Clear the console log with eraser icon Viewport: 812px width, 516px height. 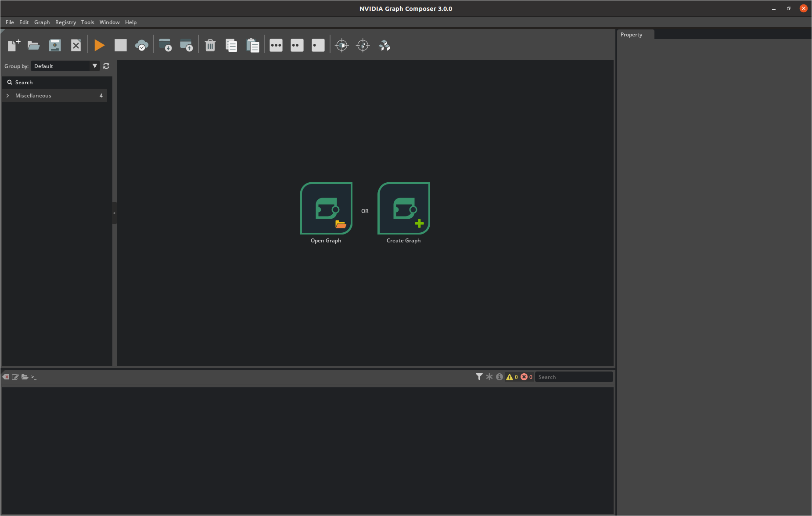pos(6,377)
